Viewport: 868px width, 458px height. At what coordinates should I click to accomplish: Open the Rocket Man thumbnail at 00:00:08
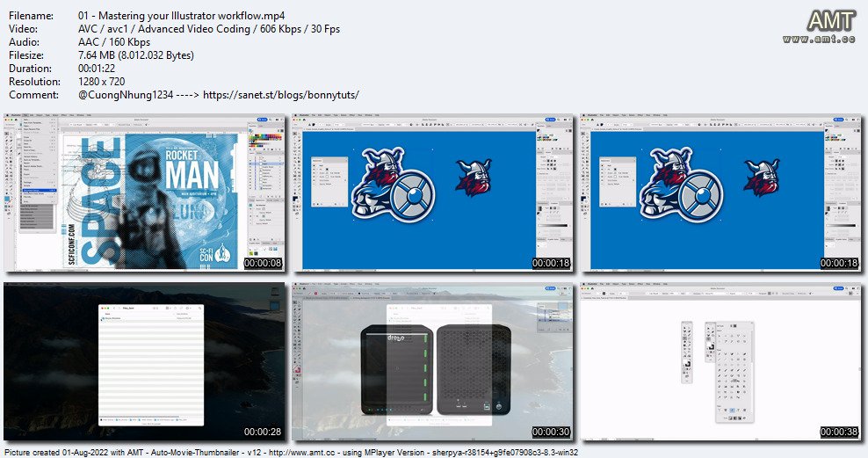[x=144, y=193]
